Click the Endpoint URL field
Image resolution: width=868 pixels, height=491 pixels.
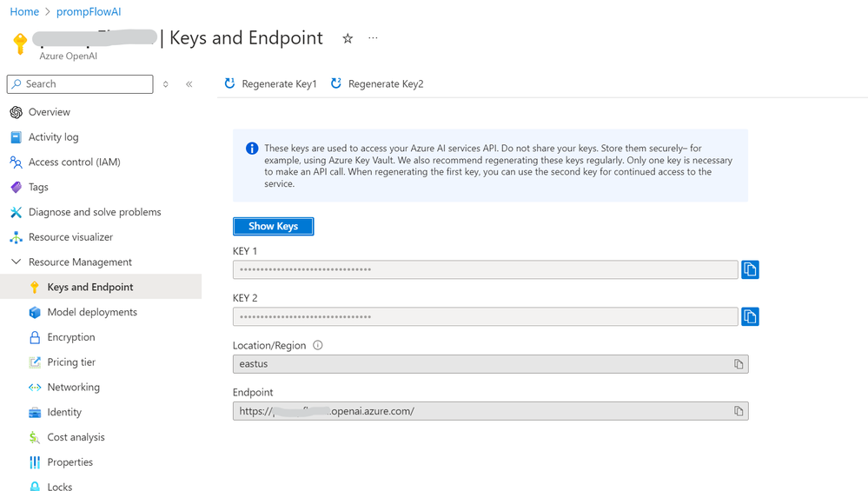(490, 411)
